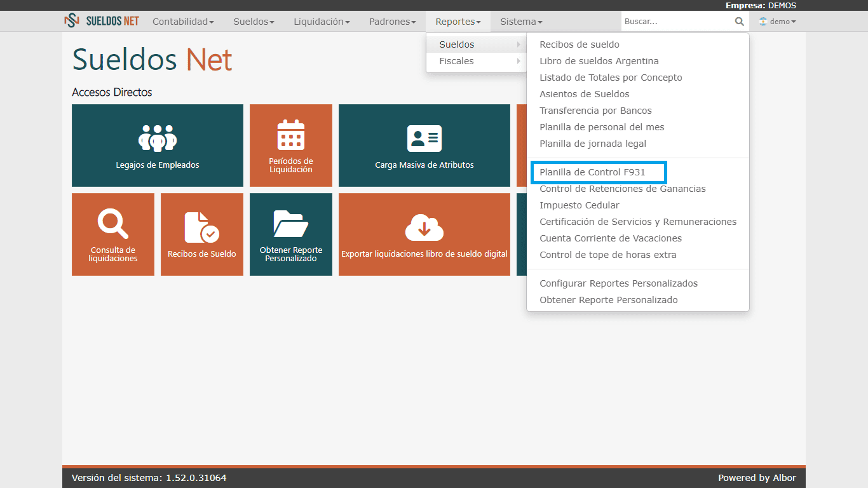Screen dimensions: 868x488
Task: Open the Sueldos dropdown in navbar
Action: pyautogui.click(x=254, y=22)
